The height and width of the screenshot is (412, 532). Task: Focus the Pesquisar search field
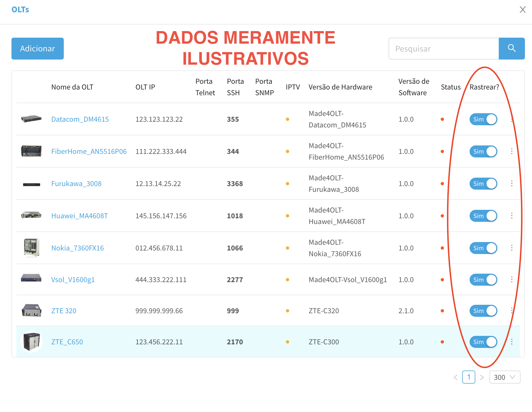(443, 49)
